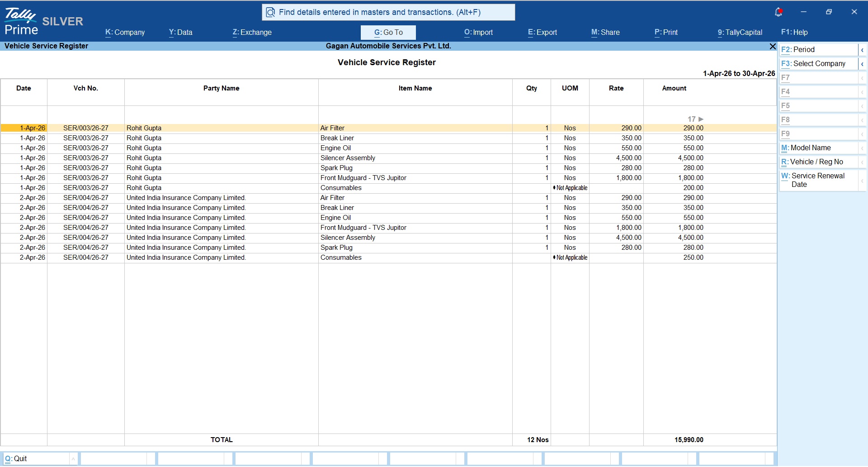Viewport: 868px width, 467px height.
Task: Click the Gagan Automobile Services Pvt. Ltd. title
Action: point(388,46)
